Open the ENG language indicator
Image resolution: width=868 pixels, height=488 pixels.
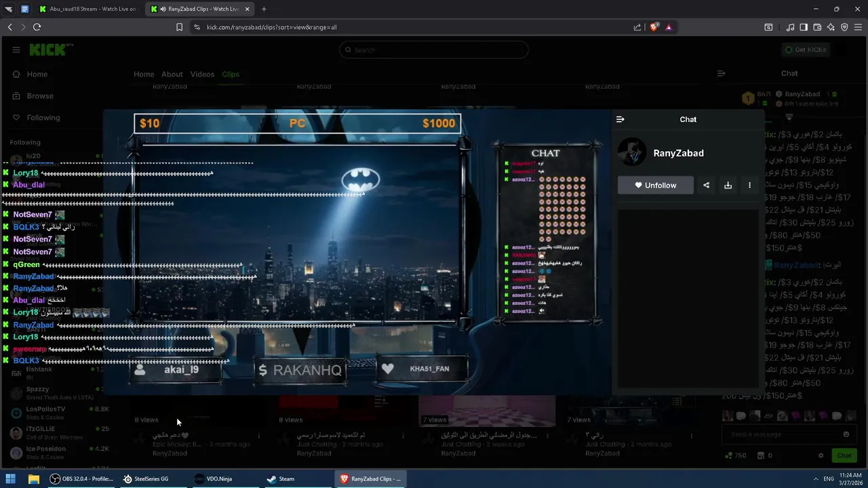tap(829, 479)
